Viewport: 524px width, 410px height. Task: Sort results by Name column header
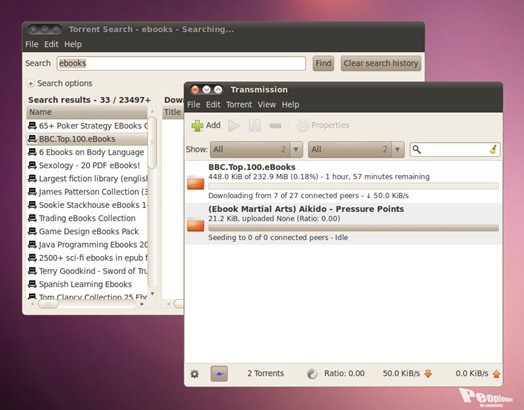pos(87,112)
